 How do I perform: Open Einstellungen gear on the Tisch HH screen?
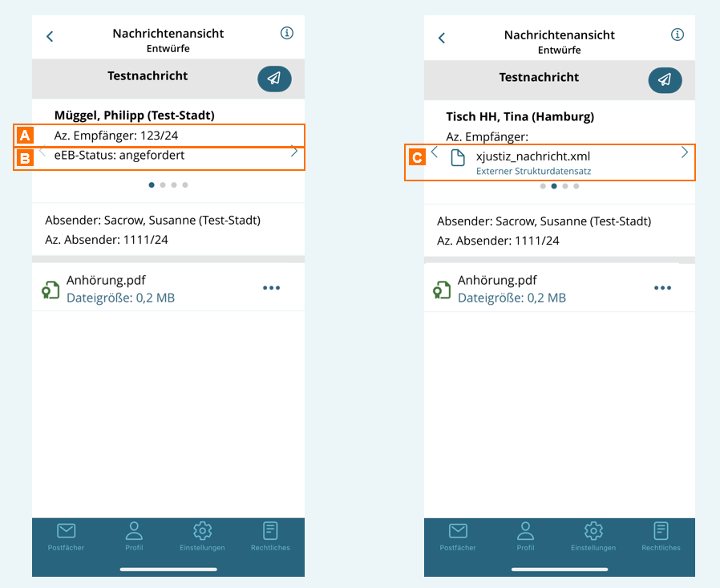point(593,531)
